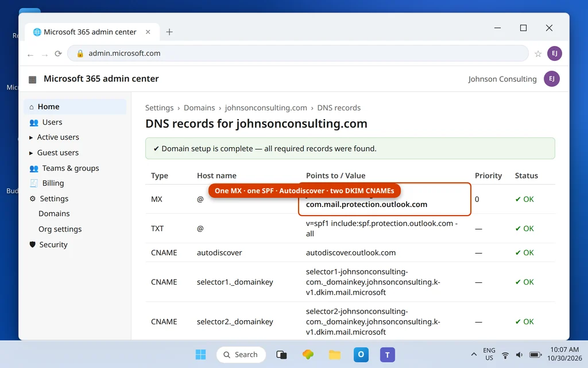Click the address bar URL field

point(298,53)
